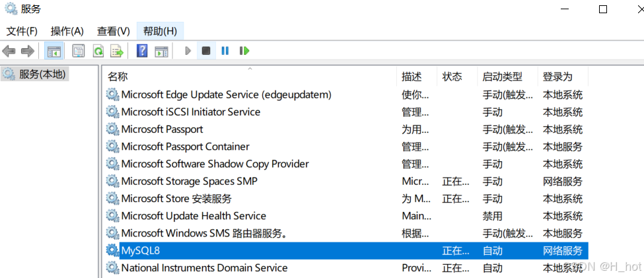Image resolution: width=644 pixels, height=278 pixels.
Task: Open the Properties toolbar icon
Action: pyautogui.click(x=78, y=51)
